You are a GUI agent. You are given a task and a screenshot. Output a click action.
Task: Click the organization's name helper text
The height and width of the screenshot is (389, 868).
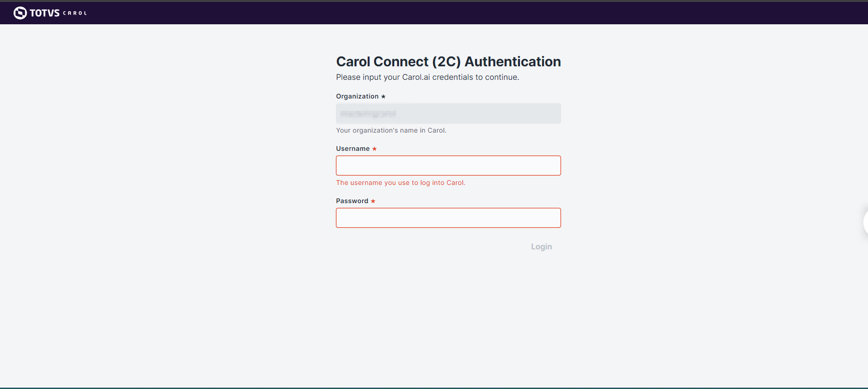pyautogui.click(x=391, y=130)
